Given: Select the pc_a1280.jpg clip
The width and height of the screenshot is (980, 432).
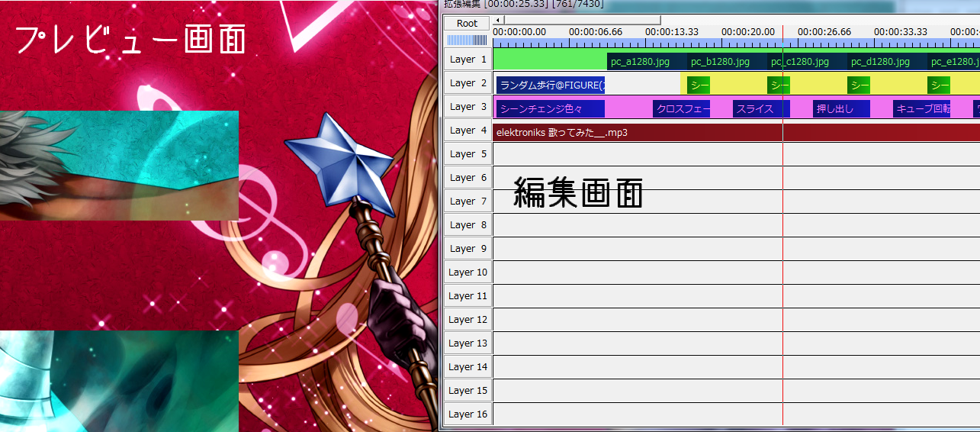Looking at the screenshot, I should pyautogui.click(x=647, y=62).
